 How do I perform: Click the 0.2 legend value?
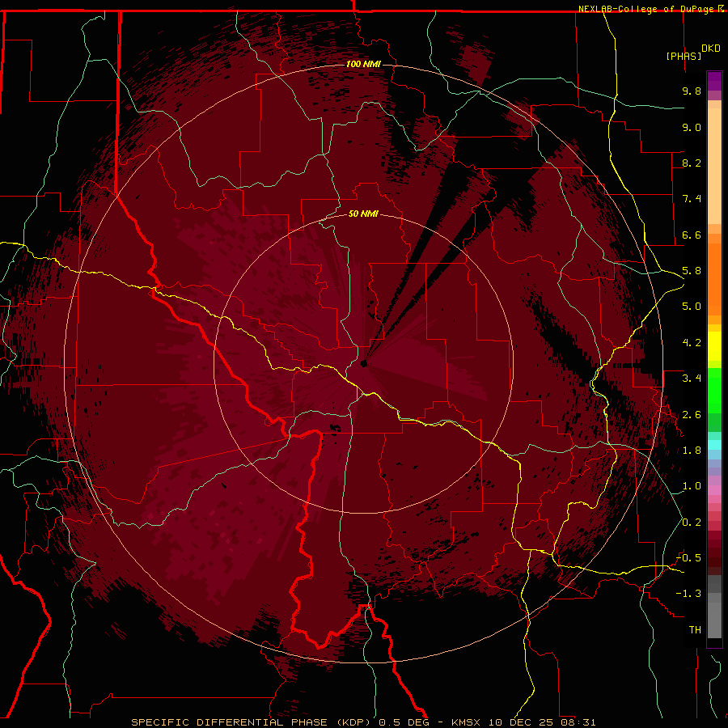[x=692, y=523]
